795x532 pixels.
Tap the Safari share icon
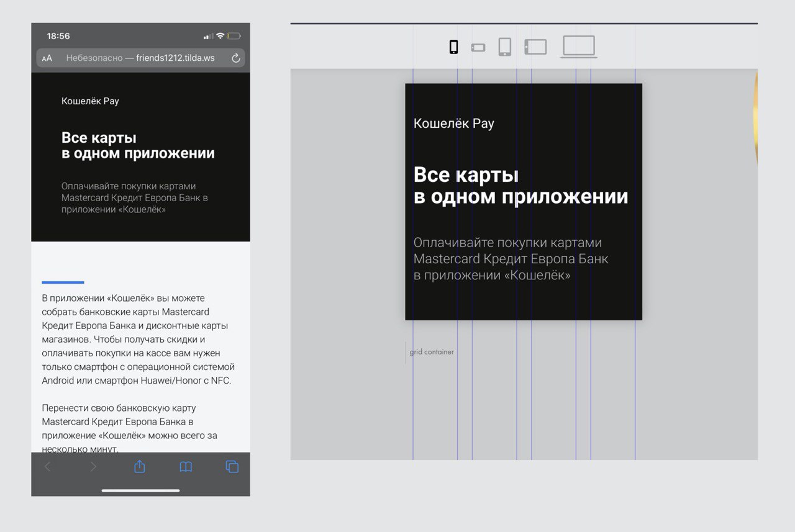click(140, 466)
